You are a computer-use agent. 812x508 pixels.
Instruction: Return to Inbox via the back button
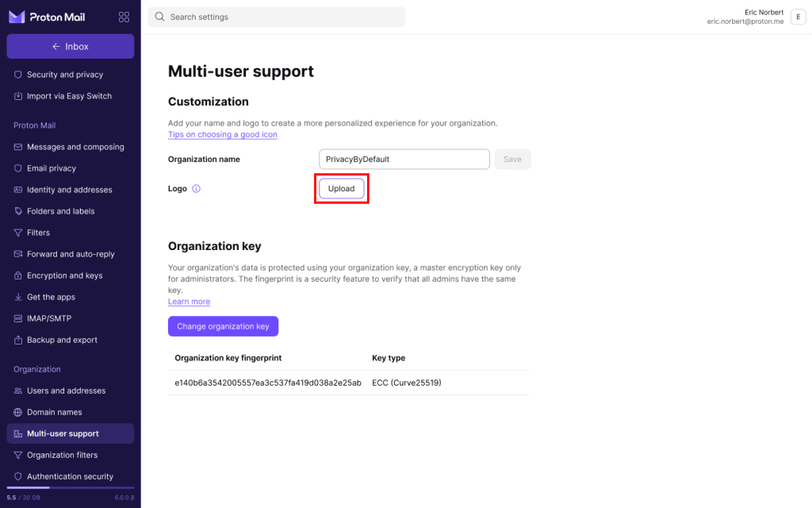[x=70, y=46]
